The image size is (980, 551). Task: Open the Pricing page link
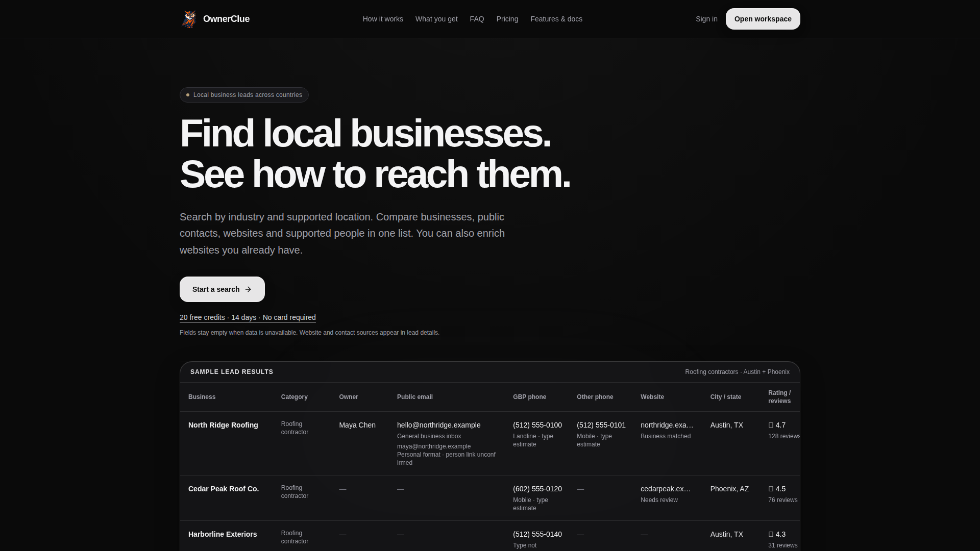(x=507, y=19)
